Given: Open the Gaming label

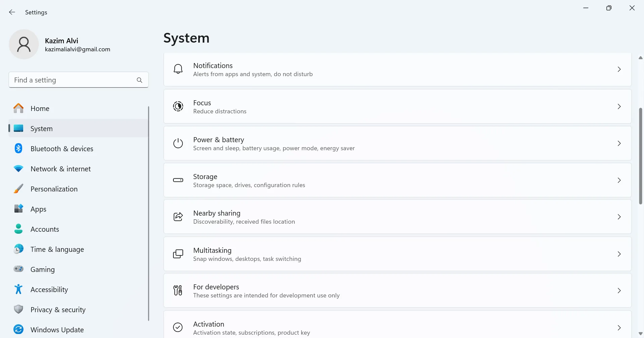Looking at the screenshot, I should pos(43,270).
